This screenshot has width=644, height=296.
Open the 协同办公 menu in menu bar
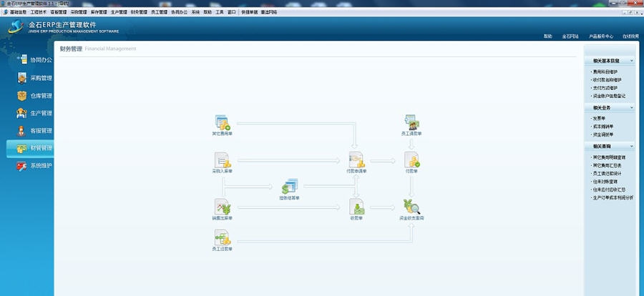point(179,12)
